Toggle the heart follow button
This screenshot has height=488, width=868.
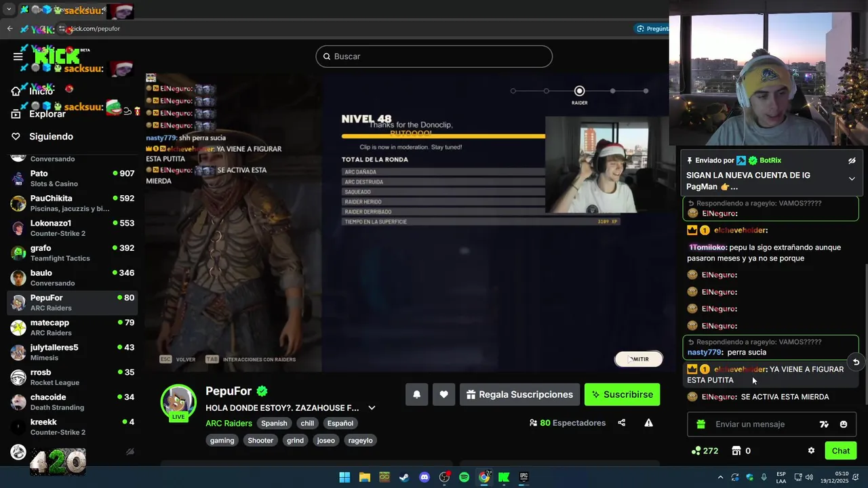pyautogui.click(x=443, y=394)
